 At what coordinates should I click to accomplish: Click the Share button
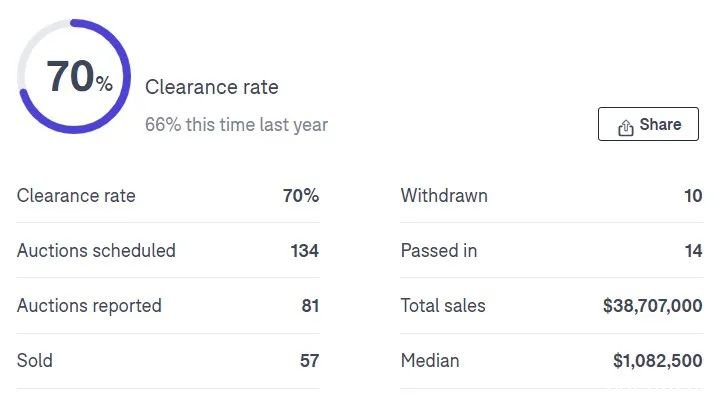648,124
